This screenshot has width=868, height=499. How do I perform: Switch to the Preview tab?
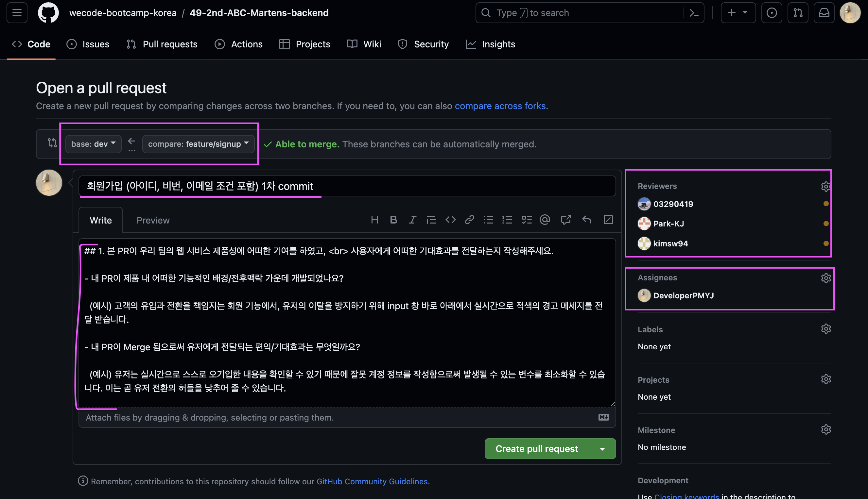[153, 220]
